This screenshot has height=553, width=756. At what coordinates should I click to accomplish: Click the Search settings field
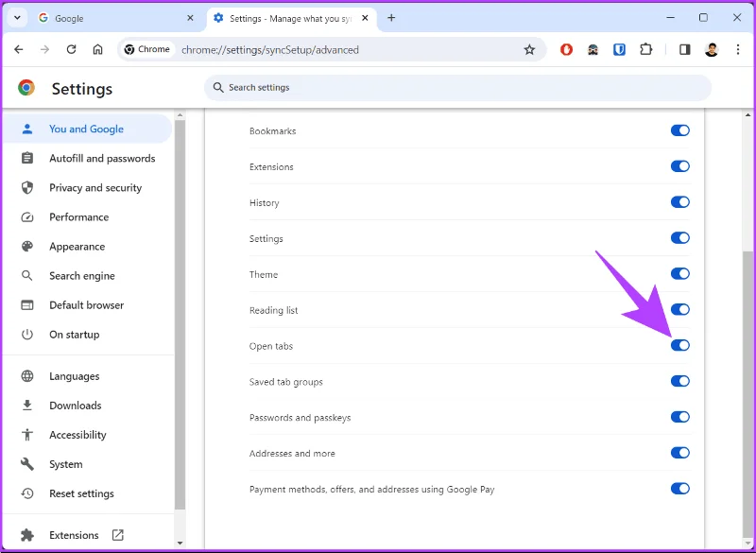[x=457, y=88]
